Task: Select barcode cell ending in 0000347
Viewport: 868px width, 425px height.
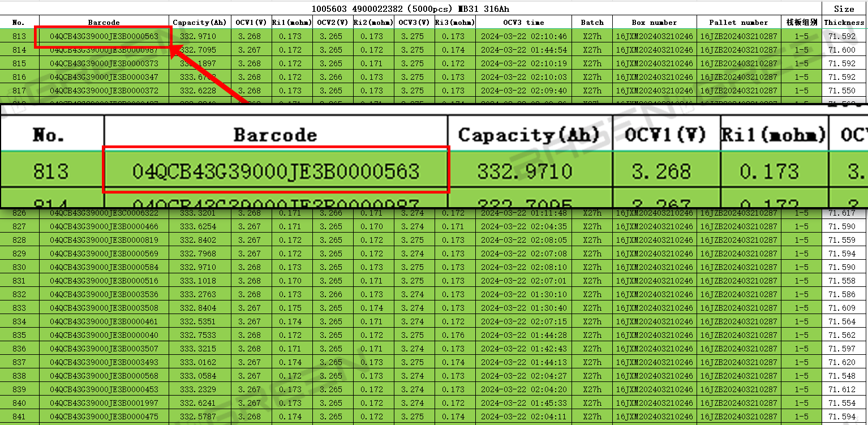Action: pyautogui.click(x=104, y=77)
